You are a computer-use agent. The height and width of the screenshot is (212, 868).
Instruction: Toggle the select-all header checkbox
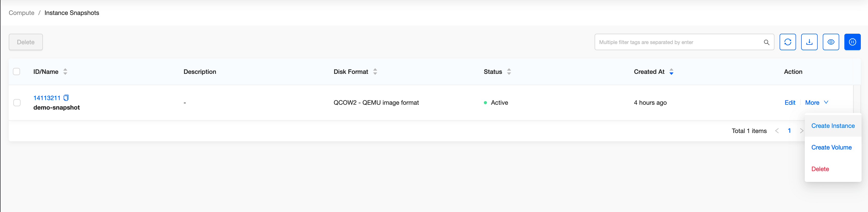click(x=16, y=72)
